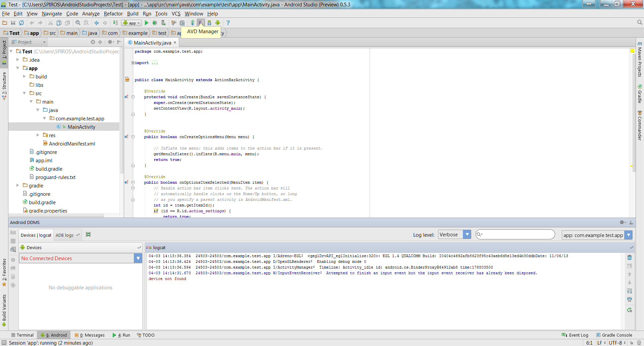This screenshot has width=644, height=346.
Task: Click Scroll from Source target icon
Action: (93, 42)
